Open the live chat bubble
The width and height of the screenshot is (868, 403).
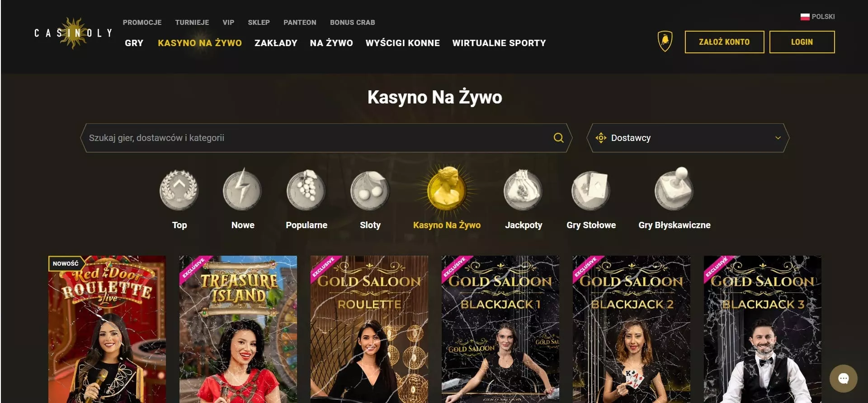(x=843, y=379)
